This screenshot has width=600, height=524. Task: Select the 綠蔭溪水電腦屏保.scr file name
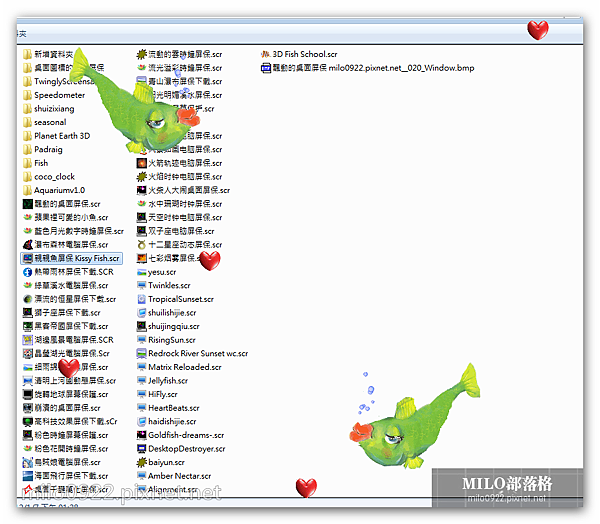pyautogui.click(x=71, y=286)
